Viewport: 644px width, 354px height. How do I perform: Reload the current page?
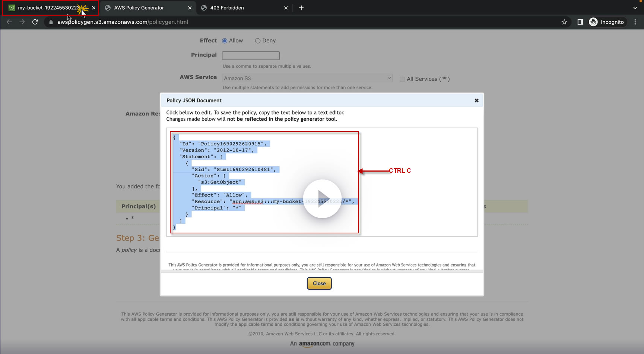tap(35, 22)
